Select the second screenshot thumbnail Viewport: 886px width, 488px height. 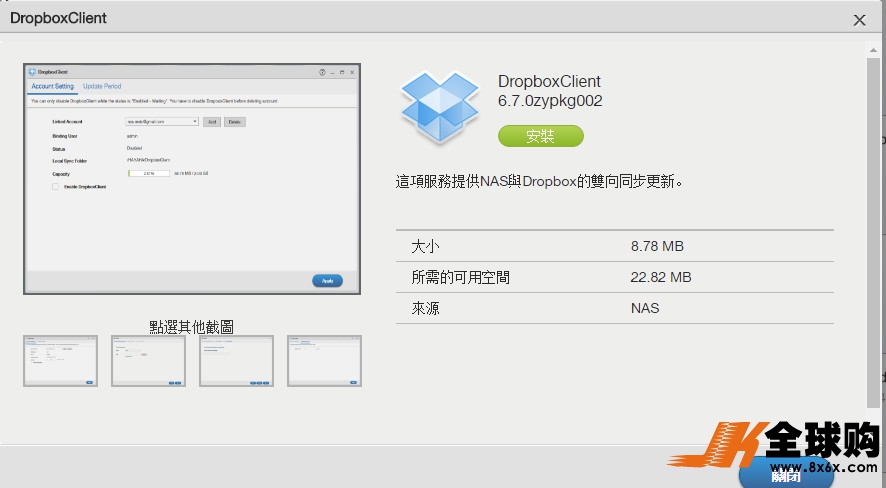[x=148, y=361]
